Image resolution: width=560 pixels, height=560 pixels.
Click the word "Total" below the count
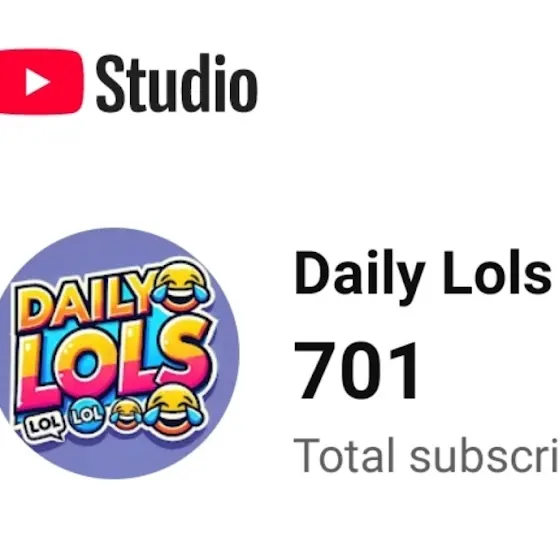tap(344, 455)
